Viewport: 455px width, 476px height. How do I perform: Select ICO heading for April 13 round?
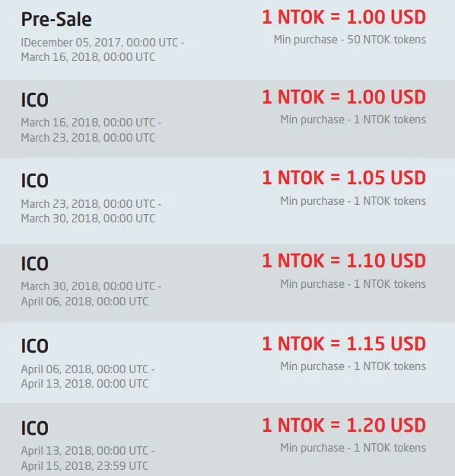[x=34, y=428]
